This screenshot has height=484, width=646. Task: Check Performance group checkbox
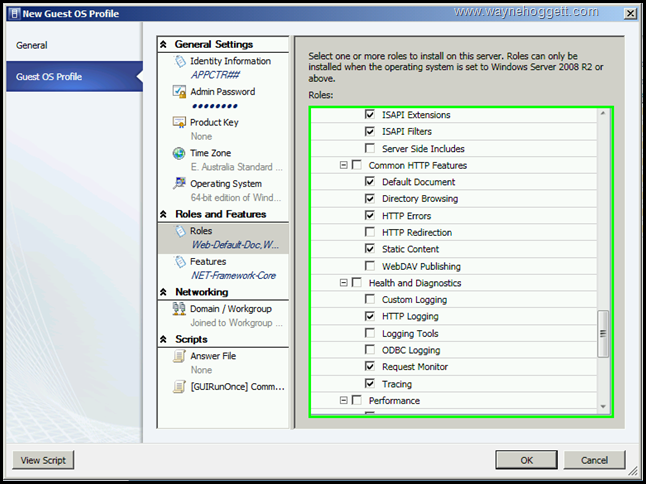357,400
